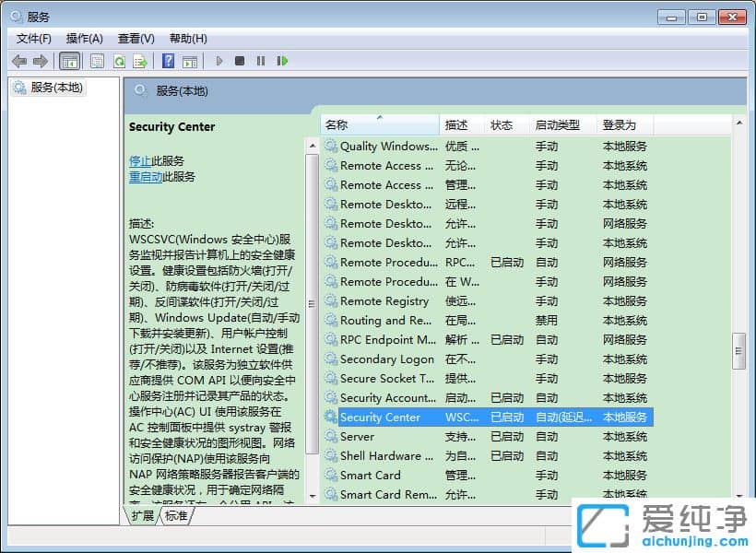Start the selected service using the play icon
Screen dimensions: 756x553
219,61
